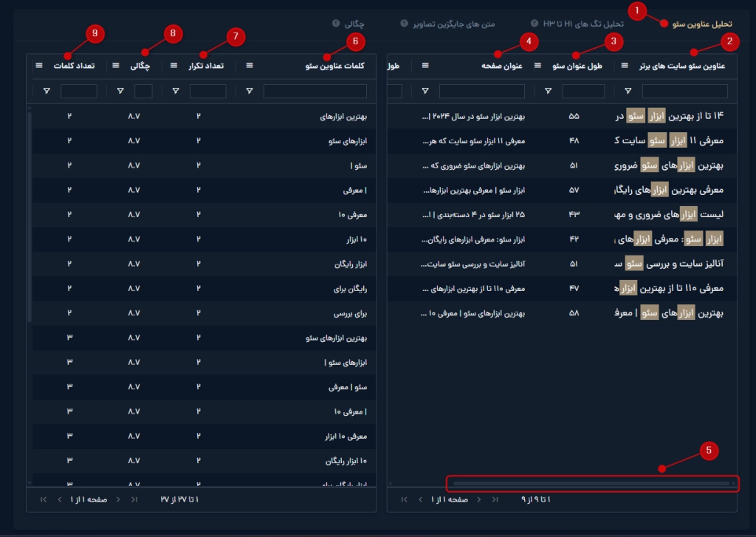Click filter icon for طول عنوان سئو column
This screenshot has width=756, height=537.
(x=548, y=91)
